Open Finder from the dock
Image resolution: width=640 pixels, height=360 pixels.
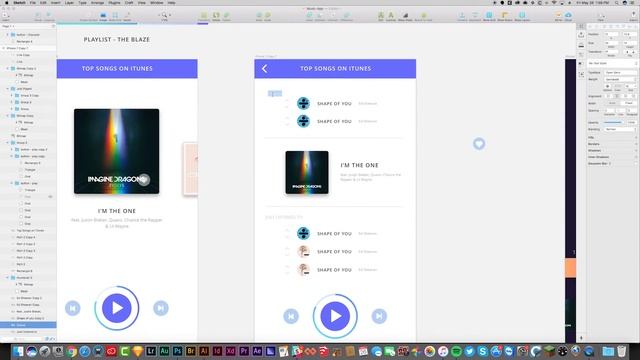click(18, 351)
